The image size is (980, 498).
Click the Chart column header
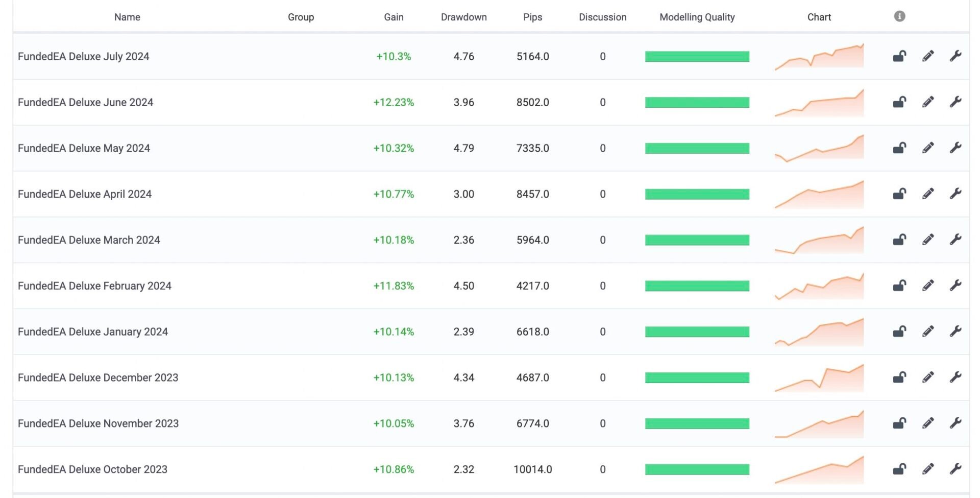[x=819, y=17]
